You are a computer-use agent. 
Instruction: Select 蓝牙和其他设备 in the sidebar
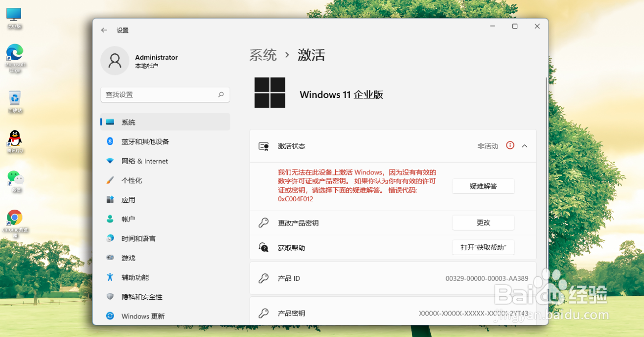145,142
